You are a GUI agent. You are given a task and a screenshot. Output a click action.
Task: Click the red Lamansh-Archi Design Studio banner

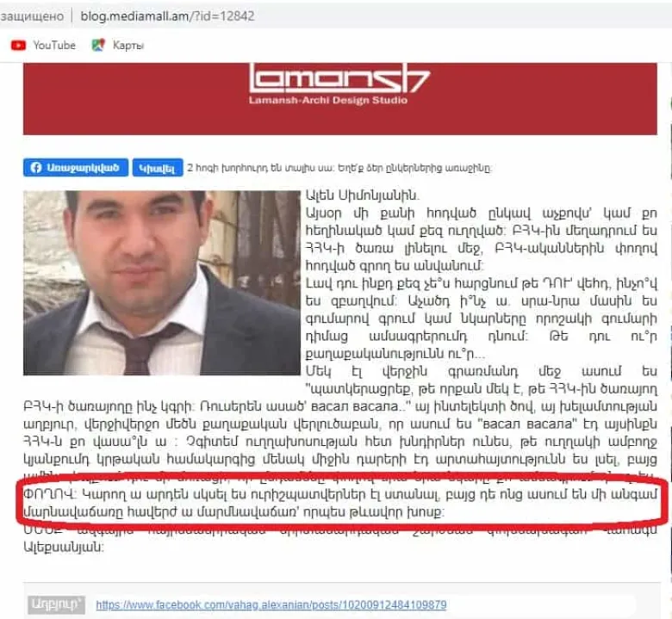[x=339, y=99]
